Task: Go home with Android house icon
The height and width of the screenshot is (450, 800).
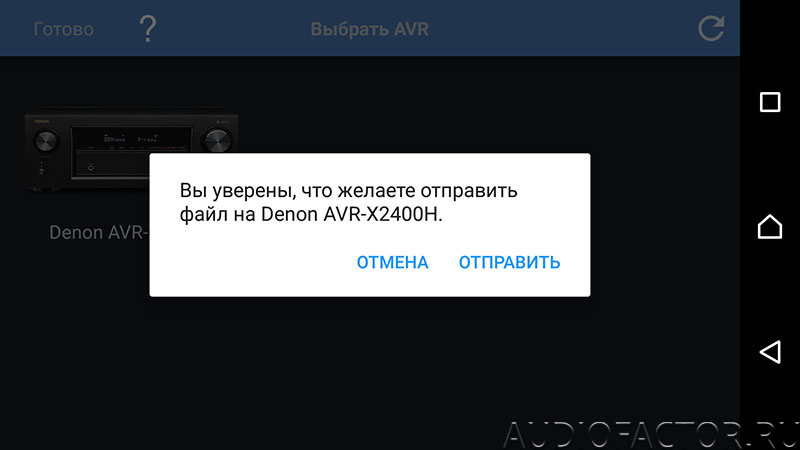Action: pyautogui.click(x=770, y=227)
